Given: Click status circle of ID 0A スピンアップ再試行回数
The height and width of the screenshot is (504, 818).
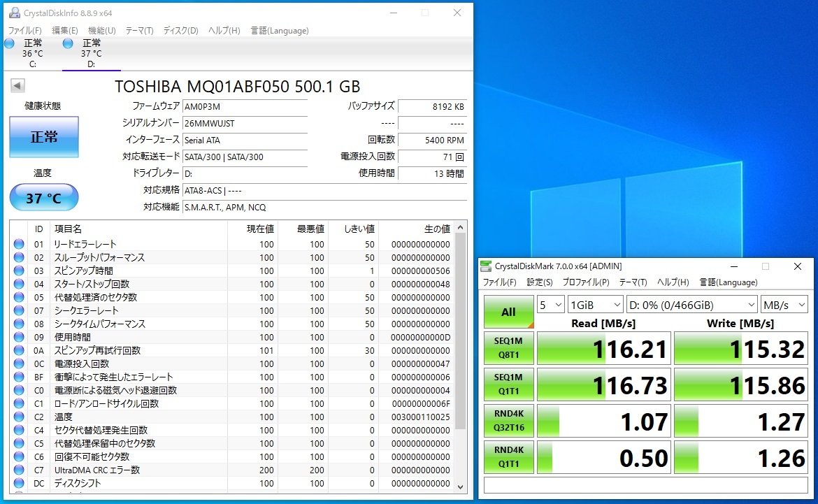Looking at the screenshot, I should pos(19,351).
